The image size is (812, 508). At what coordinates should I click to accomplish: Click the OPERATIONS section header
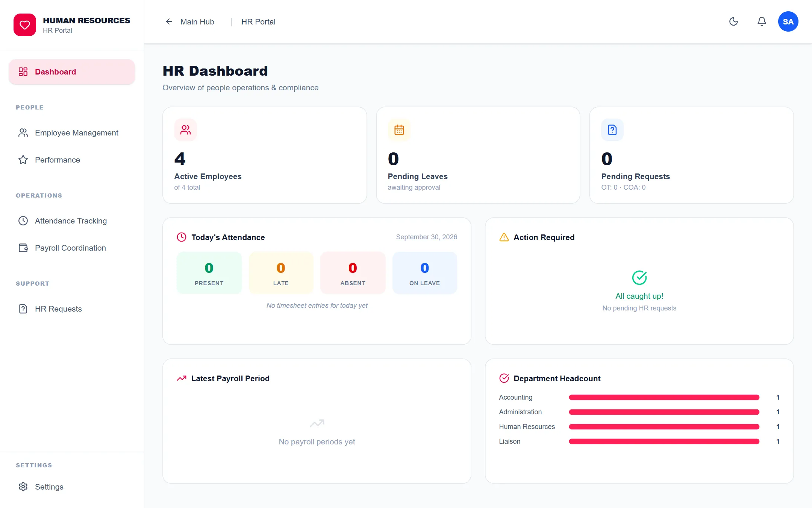click(39, 196)
